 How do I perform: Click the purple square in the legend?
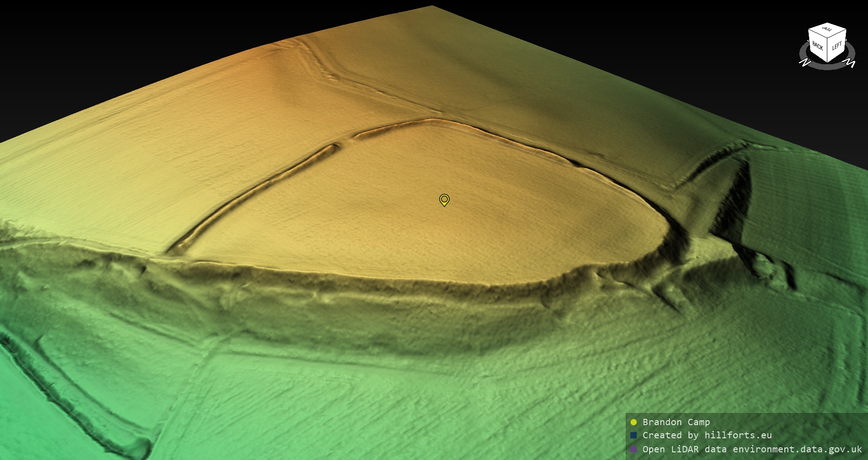(633, 449)
